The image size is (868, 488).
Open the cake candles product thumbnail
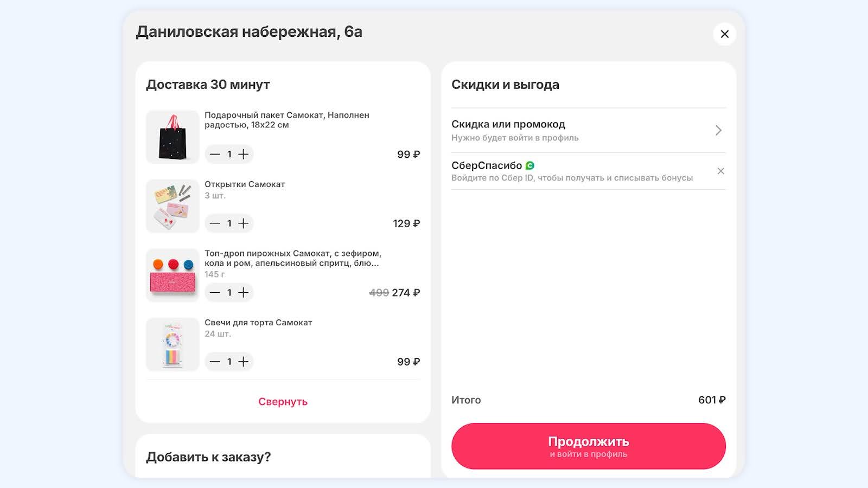[173, 344]
